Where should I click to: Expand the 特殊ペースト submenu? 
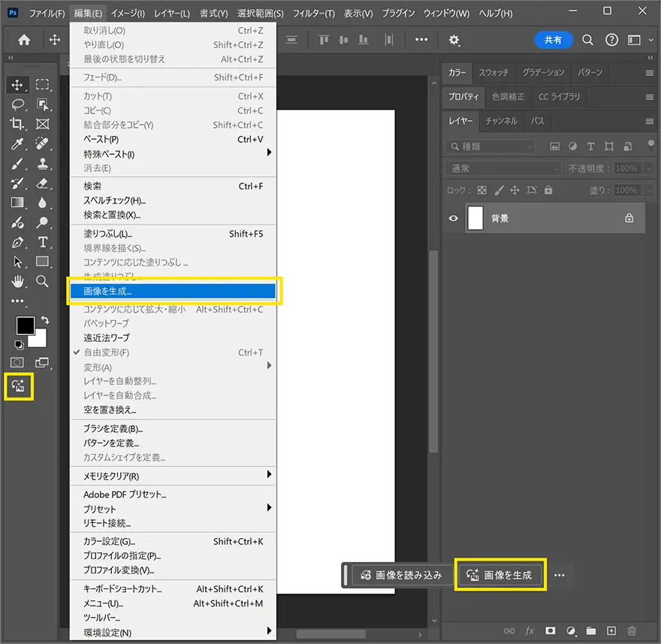click(173, 154)
